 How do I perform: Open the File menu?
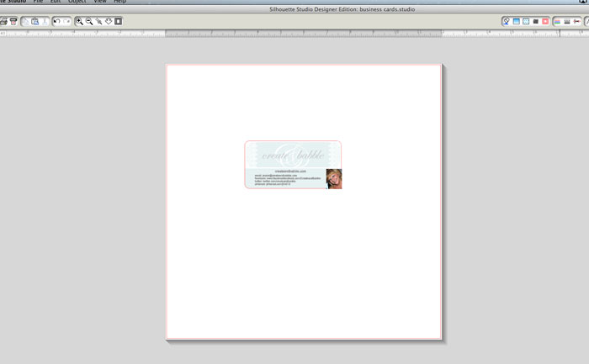coord(38,3)
